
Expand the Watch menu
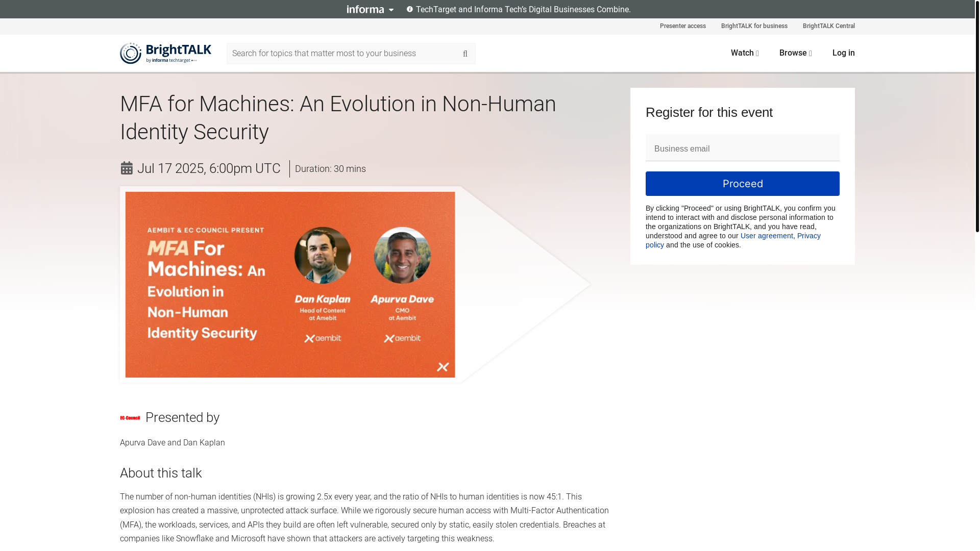[x=745, y=53]
